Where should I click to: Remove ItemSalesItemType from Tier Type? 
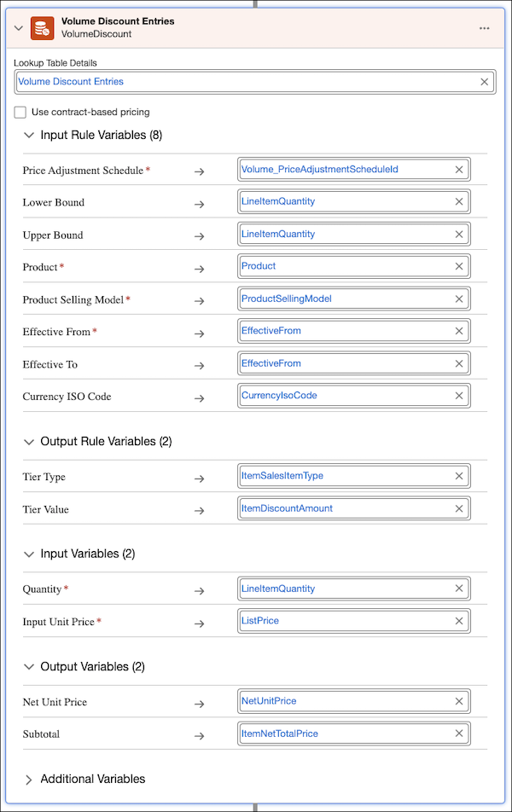(459, 476)
